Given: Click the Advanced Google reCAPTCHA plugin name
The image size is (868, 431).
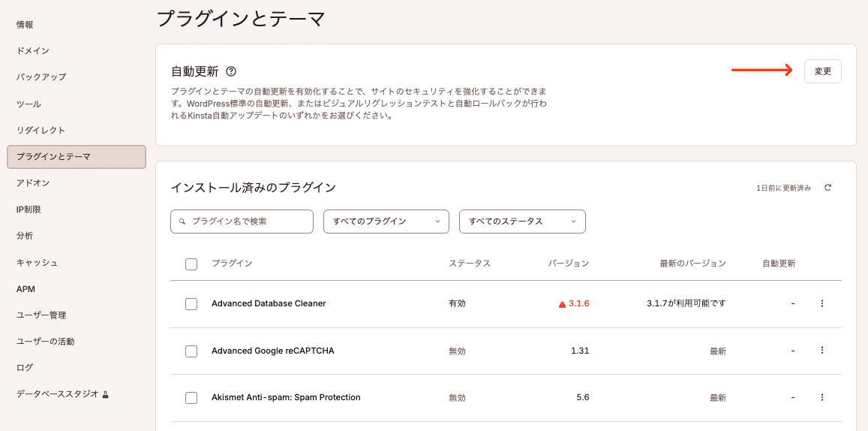Looking at the screenshot, I should click(x=273, y=351).
